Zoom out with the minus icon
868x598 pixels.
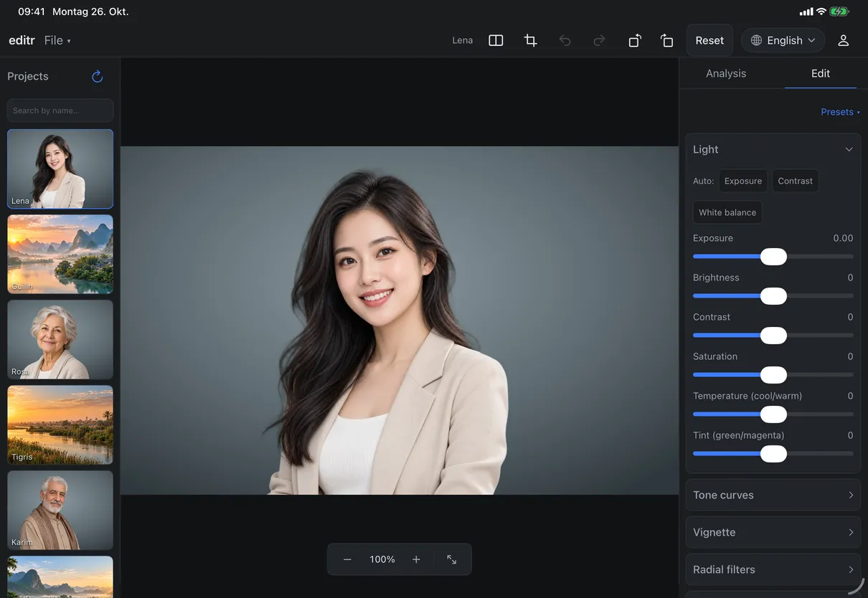point(347,559)
